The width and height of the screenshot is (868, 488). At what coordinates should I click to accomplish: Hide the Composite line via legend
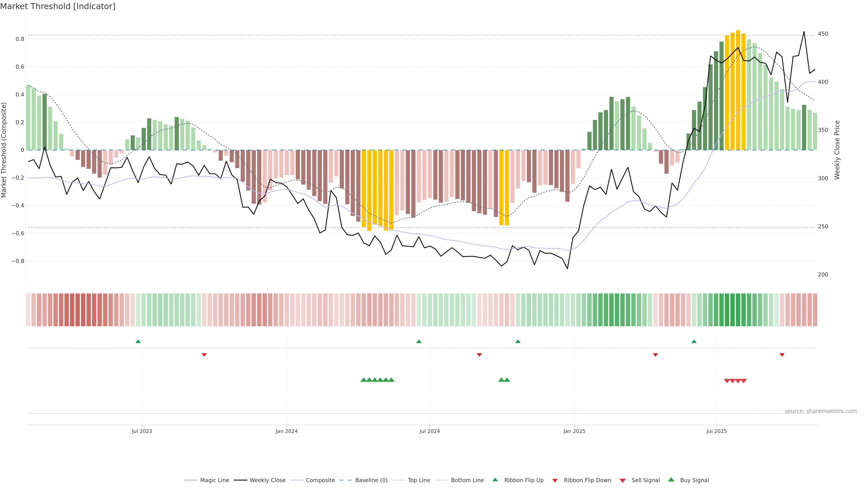point(320,480)
